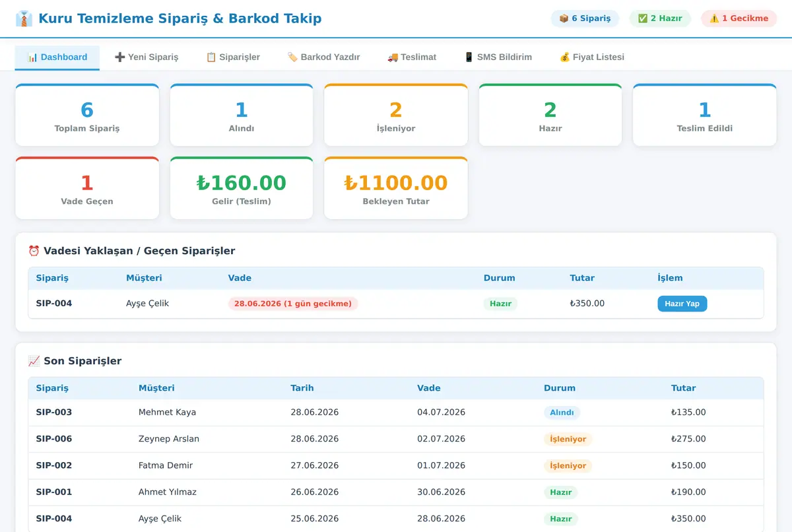Viewport: 792px width, 532px height.
Task: Click order number SIP-003 in Son Siparişler
Action: [x=54, y=413]
